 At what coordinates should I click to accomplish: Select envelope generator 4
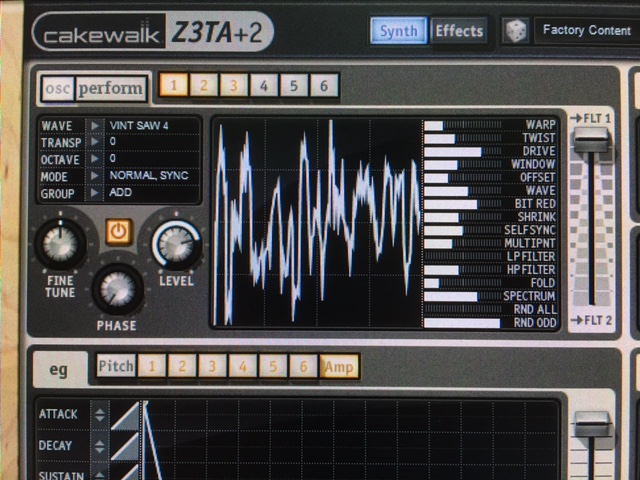click(243, 366)
